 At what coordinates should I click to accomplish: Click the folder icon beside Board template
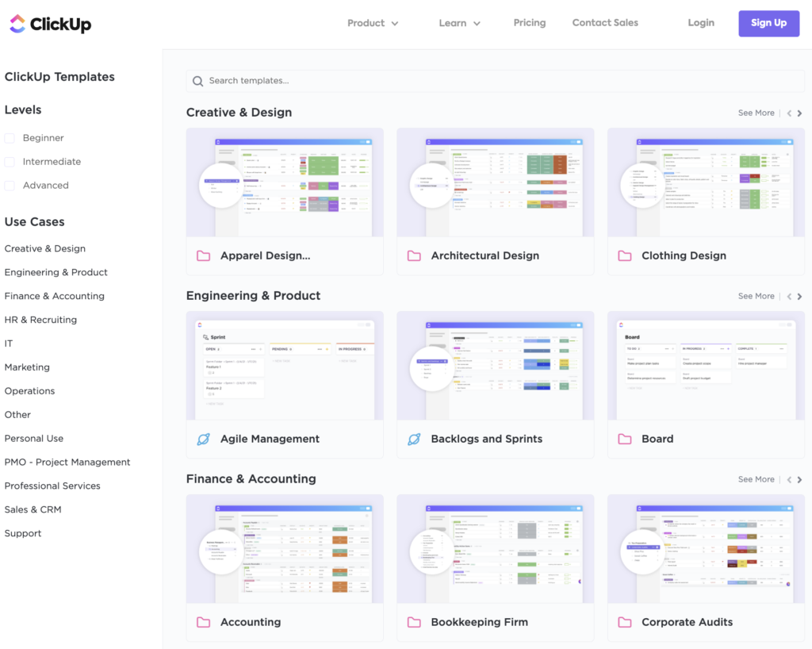tap(623, 438)
